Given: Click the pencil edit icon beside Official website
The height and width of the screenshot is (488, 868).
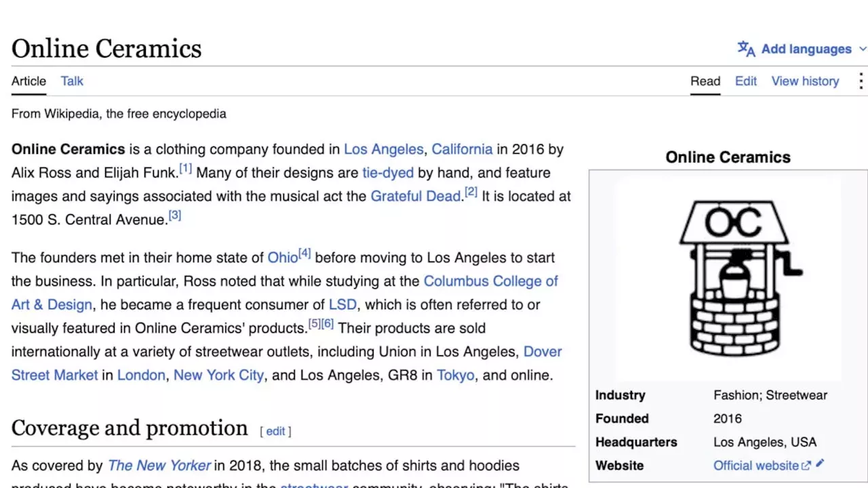Looking at the screenshot, I should 820,464.
